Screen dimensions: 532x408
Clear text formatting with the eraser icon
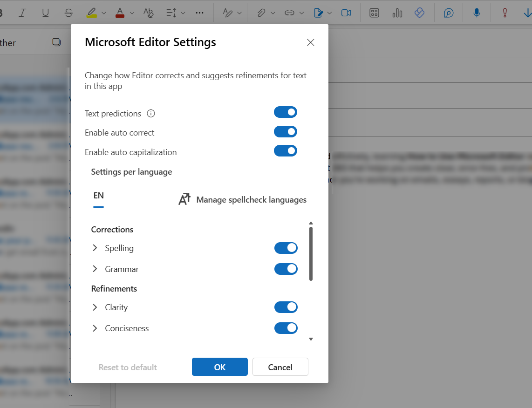[x=148, y=13]
